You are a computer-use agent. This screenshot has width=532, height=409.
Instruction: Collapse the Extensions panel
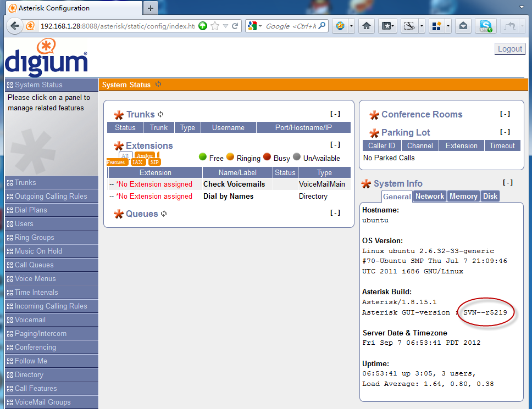click(x=335, y=145)
